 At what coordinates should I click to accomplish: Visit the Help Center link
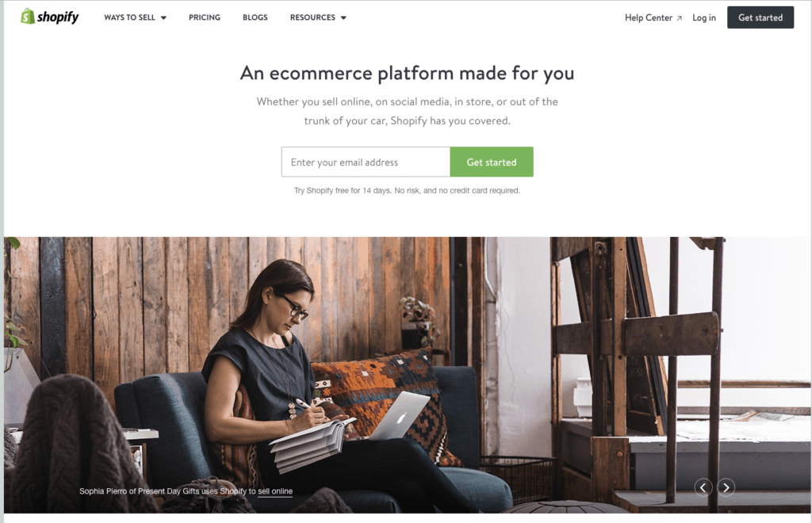[649, 17]
